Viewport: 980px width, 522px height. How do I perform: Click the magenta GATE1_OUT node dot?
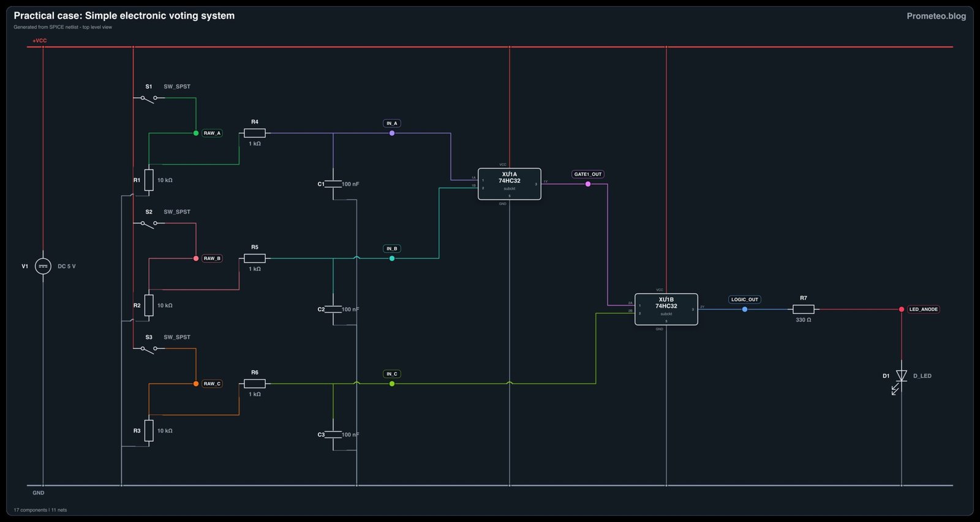pos(588,184)
